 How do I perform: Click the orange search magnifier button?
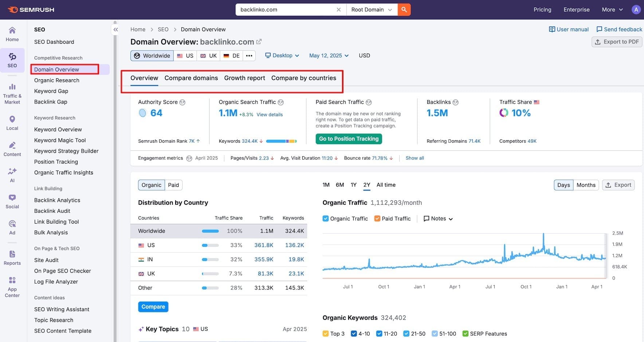[404, 10]
